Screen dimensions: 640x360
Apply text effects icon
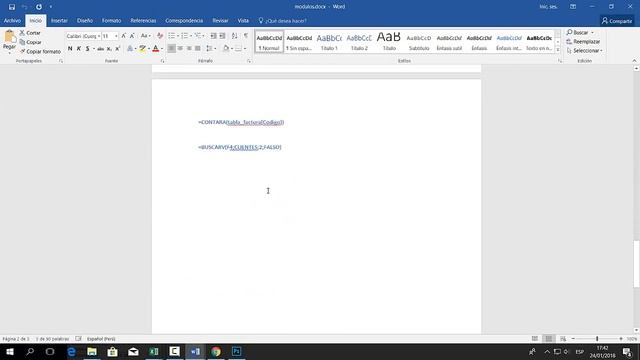(130, 49)
